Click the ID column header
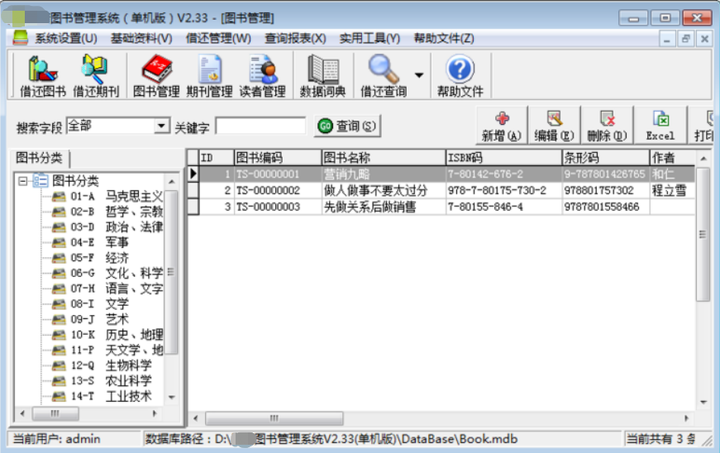The height and width of the screenshot is (453, 720). (216, 158)
